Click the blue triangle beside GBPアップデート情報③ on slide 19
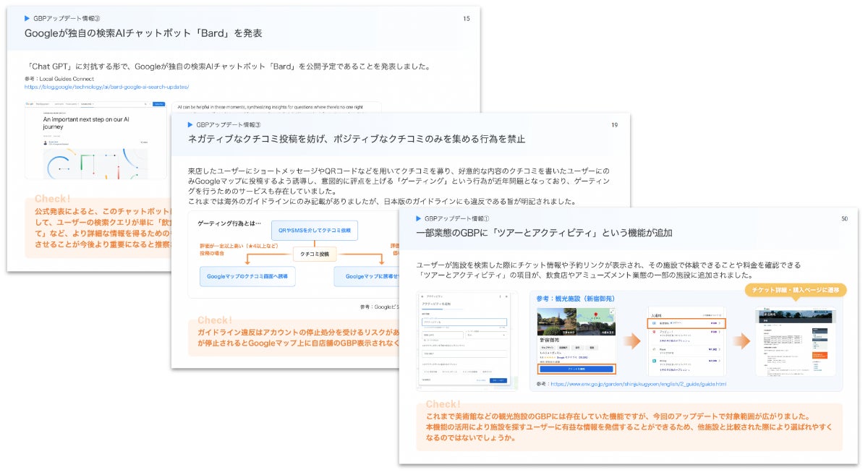 (190, 124)
